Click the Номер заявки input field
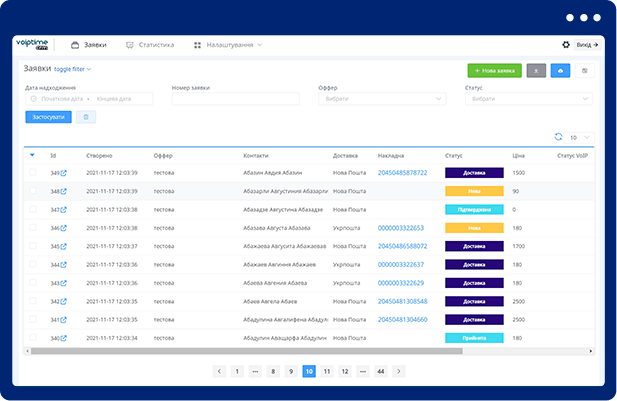Image resolution: width=617 pixels, height=401 pixels. point(236,99)
